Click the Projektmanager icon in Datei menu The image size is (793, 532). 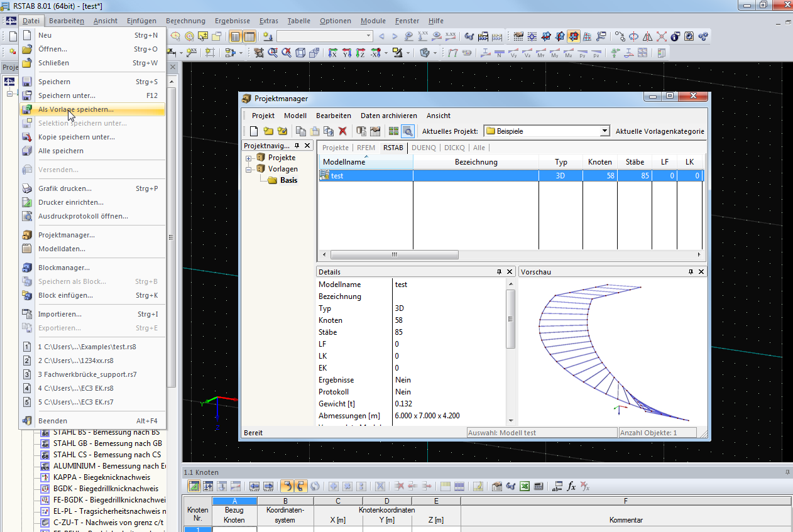[27, 235]
